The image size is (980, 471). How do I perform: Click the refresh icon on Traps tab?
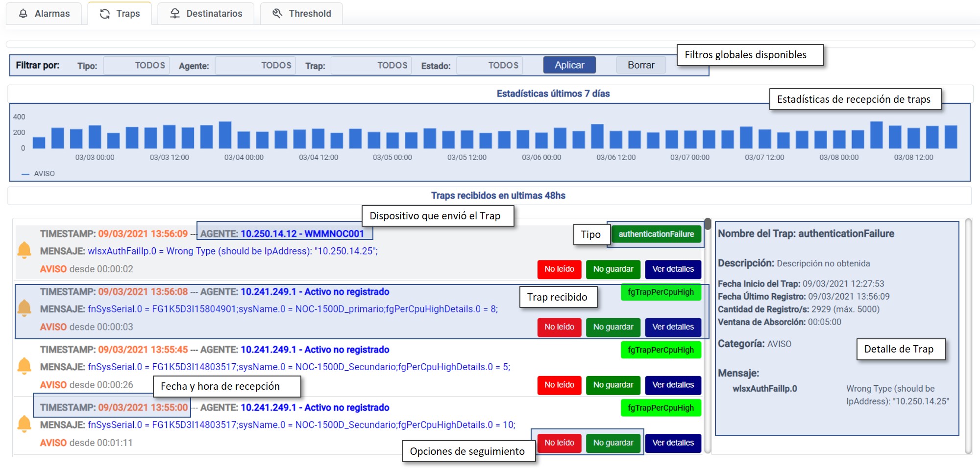pyautogui.click(x=105, y=14)
